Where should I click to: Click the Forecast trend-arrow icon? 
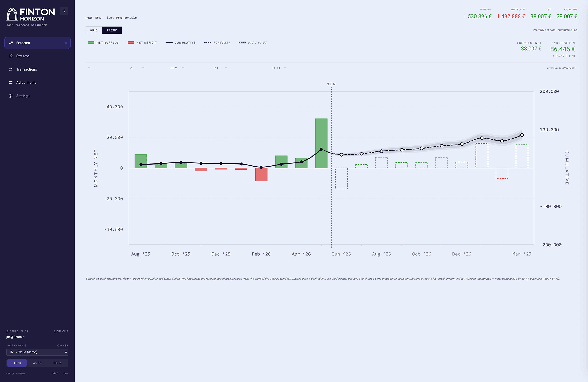click(x=11, y=43)
